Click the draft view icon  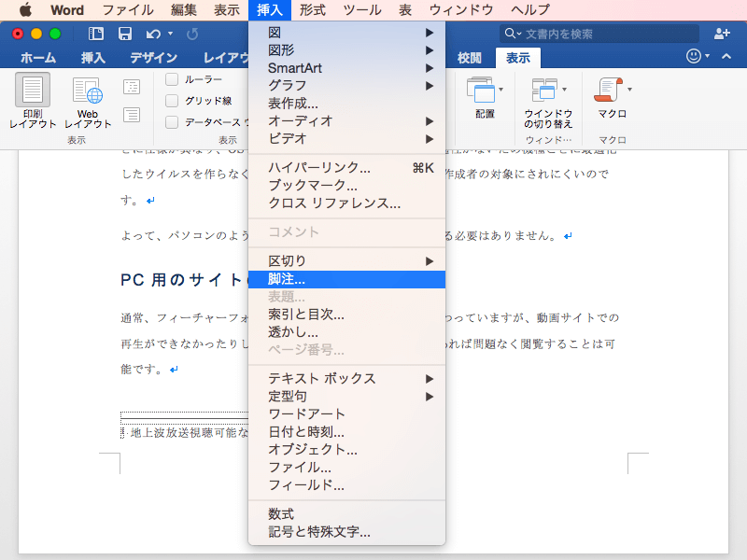(132, 115)
